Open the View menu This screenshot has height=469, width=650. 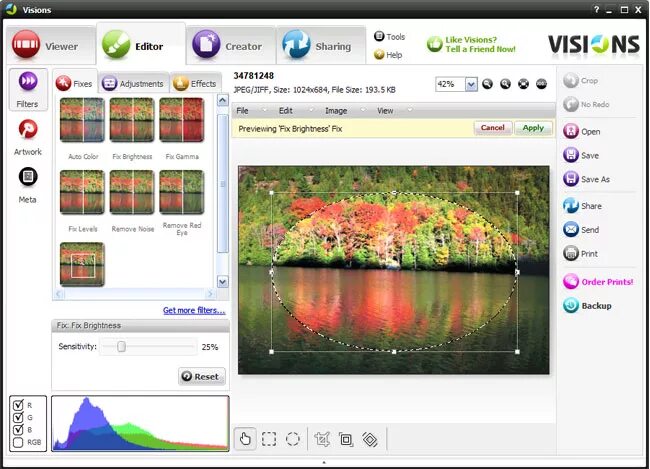tap(385, 111)
